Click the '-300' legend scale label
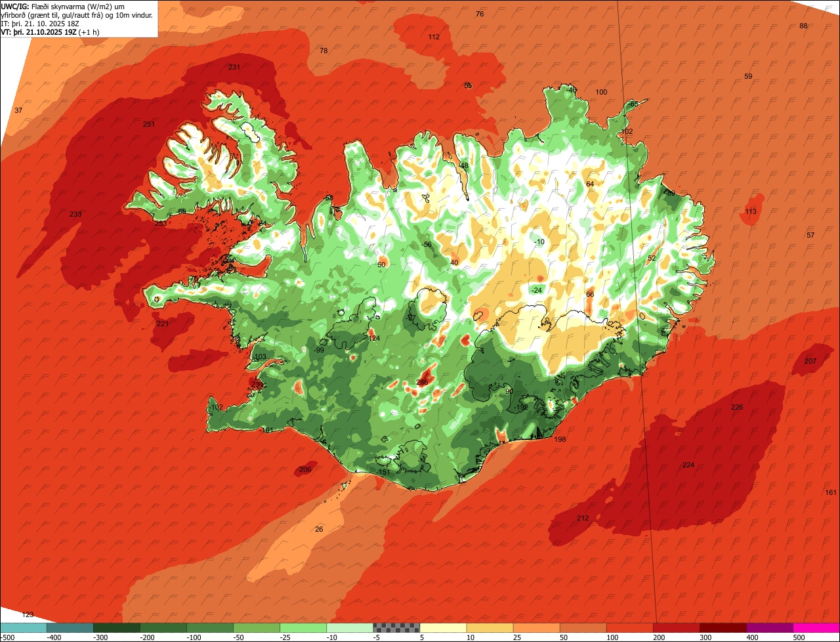Screen dimensions: 840x642 100,637
